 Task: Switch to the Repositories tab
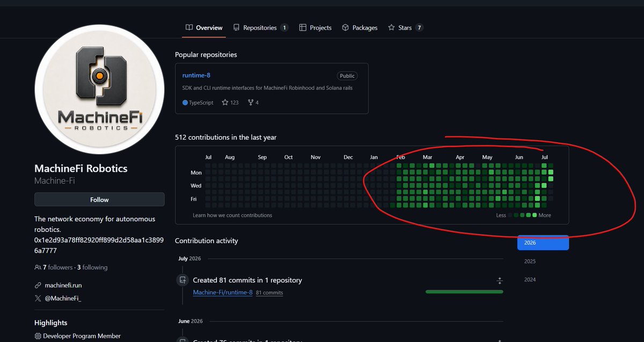[261, 27]
